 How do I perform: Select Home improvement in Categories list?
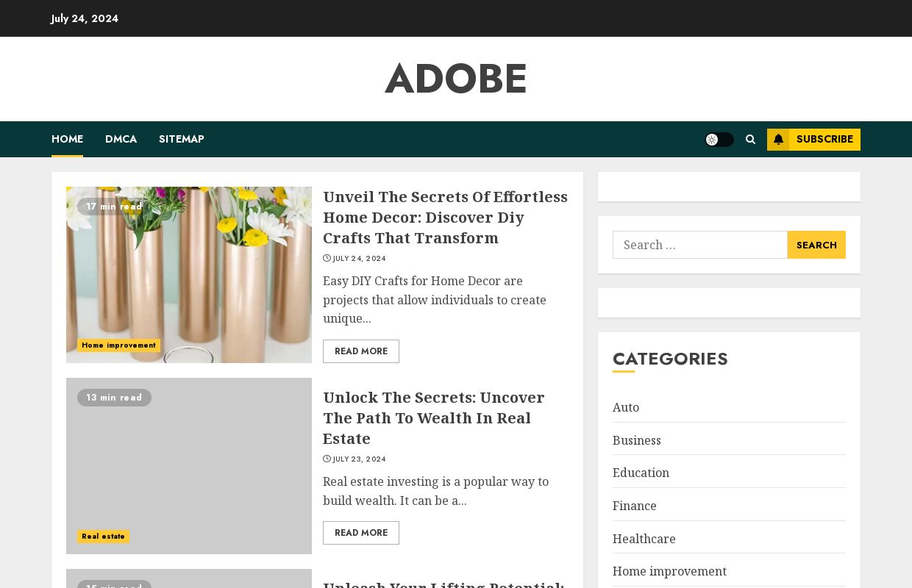pos(669,571)
